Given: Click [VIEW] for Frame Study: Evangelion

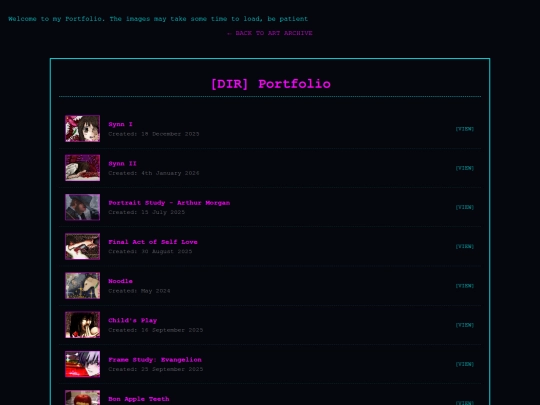Looking at the screenshot, I should tap(465, 364).
